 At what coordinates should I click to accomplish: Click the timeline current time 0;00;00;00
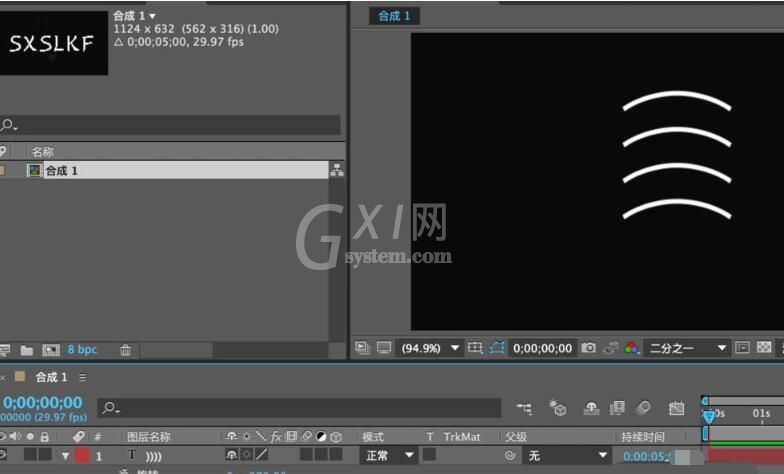42,402
